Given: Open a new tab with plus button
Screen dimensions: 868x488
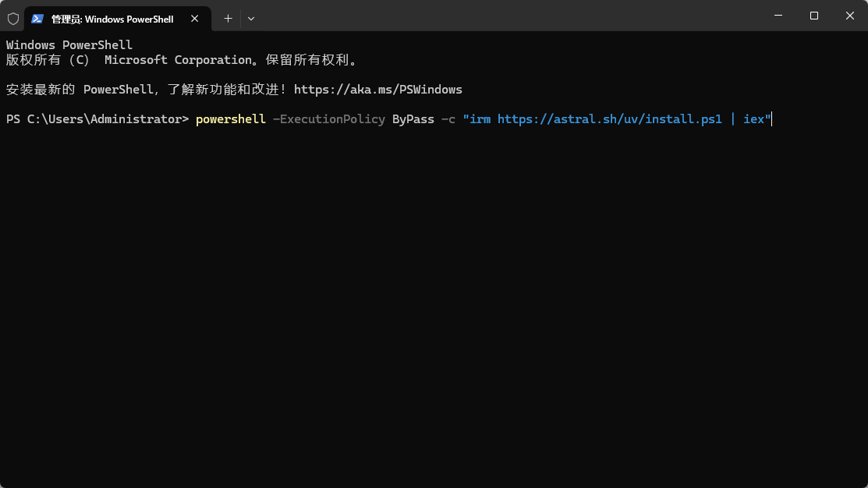Looking at the screenshot, I should pyautogui.click(x=228, y=19).
